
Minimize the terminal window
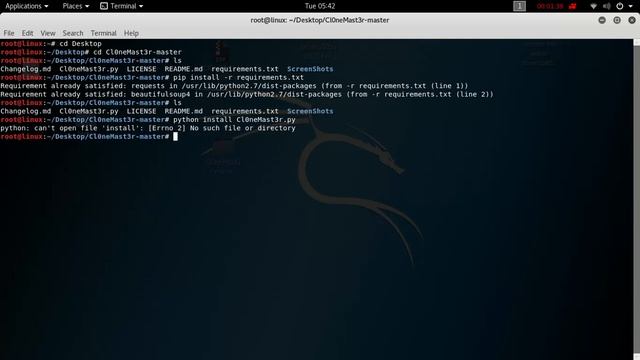[602, 20]
